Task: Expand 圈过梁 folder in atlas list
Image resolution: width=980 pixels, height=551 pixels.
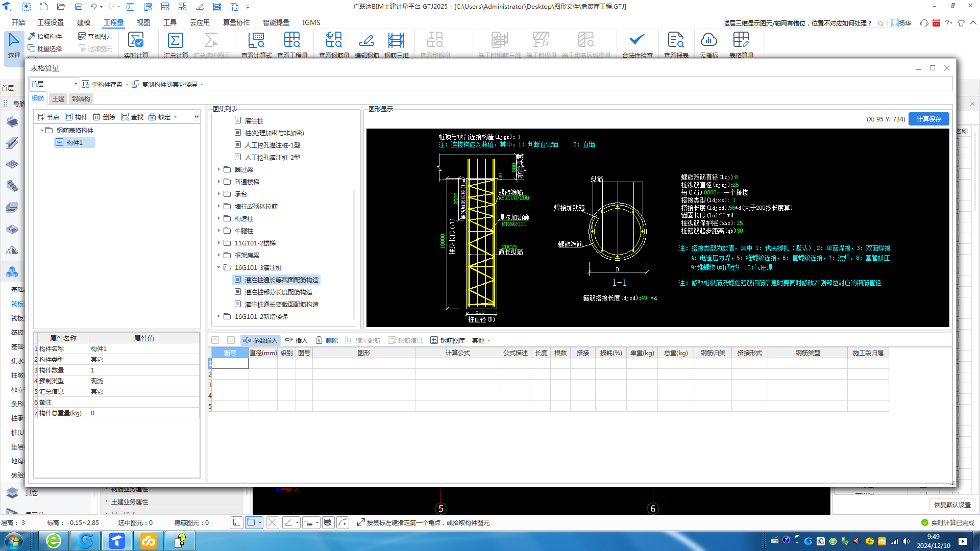Action: pyautogui.click(x=219, y=169)
